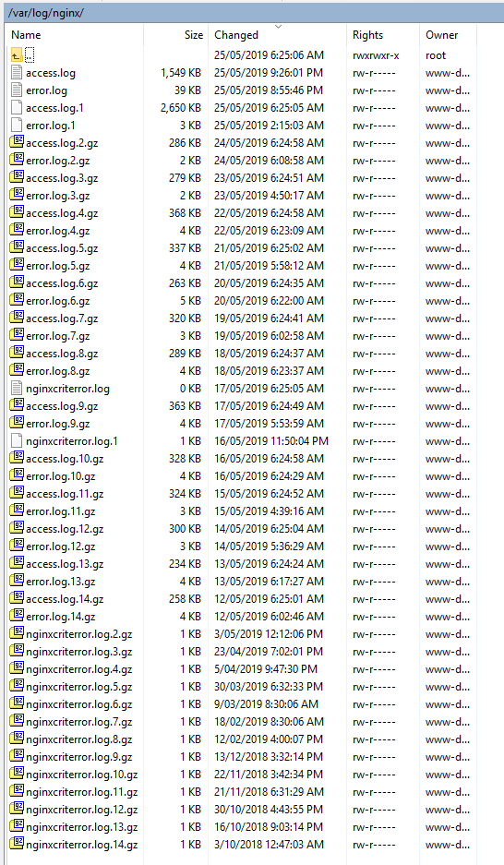Click the /var/log/nginx/ path bar

pyautogui.click(x=254, y=13)
